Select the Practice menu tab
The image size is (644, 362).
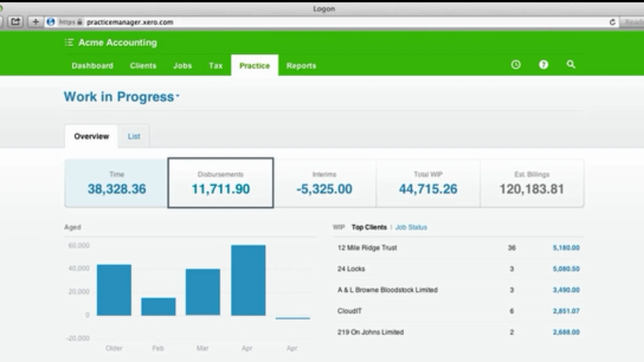point(255,65)
